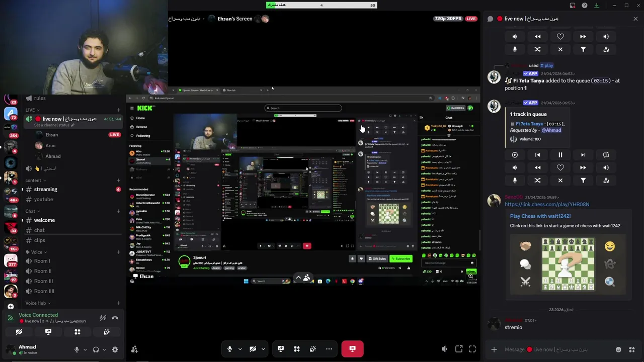
Task: Toggle noise suppression in Voice Connected panel
Action: (103, 318)
